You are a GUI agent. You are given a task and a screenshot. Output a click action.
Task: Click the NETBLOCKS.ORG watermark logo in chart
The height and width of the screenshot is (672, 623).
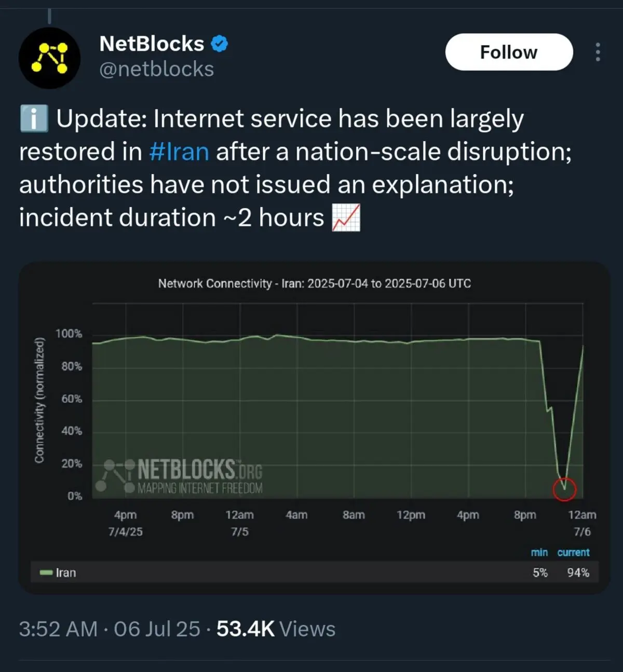coord(179,475)
